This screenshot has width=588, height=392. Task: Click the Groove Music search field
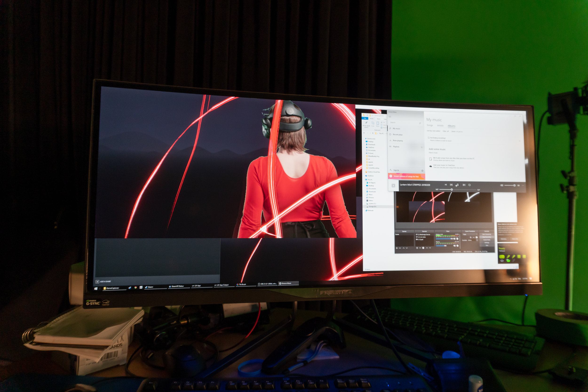point(405,123)
